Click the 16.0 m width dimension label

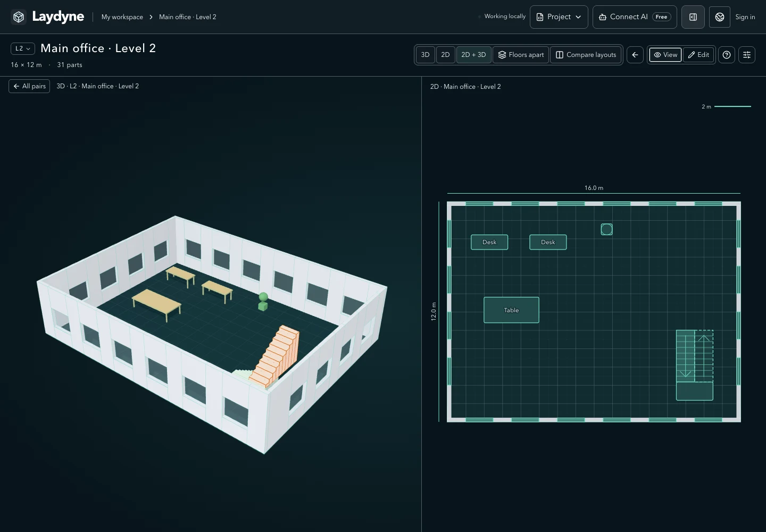tap(594, 188)
